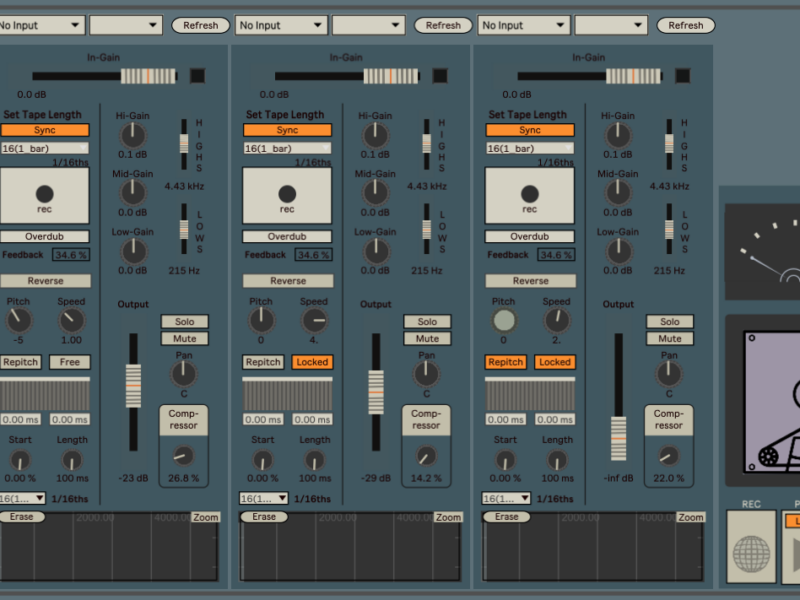Image resolution: width=800 pixels, height=600 pixels.
Task: Click the Hi-Gain knob in the middle looper
Action: pyautogui.click(x=376, y=135)
